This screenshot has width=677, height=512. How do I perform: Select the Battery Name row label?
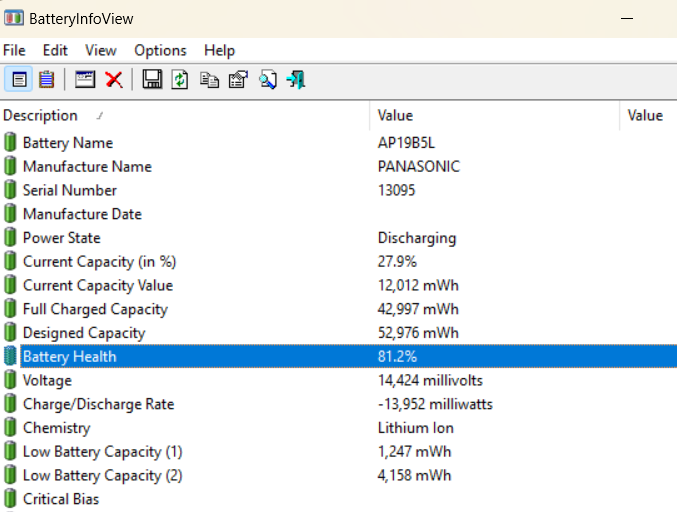point(68,143)
